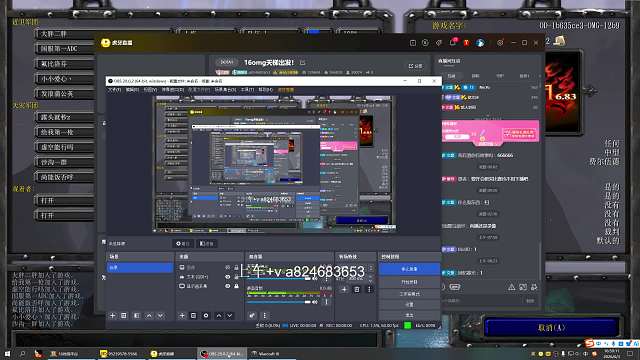This screenshot has height=360, width=640.
Task: Open Huya settings gear in title bar
Action: coord(500,42)
